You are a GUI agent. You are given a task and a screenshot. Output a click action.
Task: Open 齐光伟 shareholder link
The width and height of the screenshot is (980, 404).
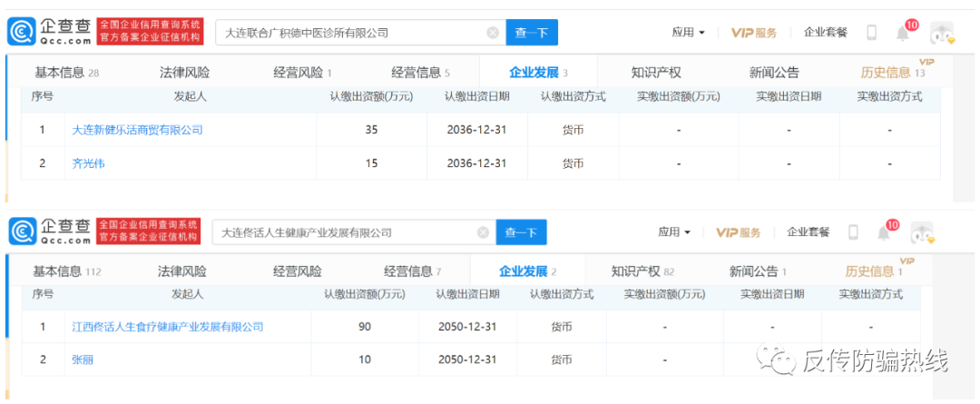click(87, 163)
